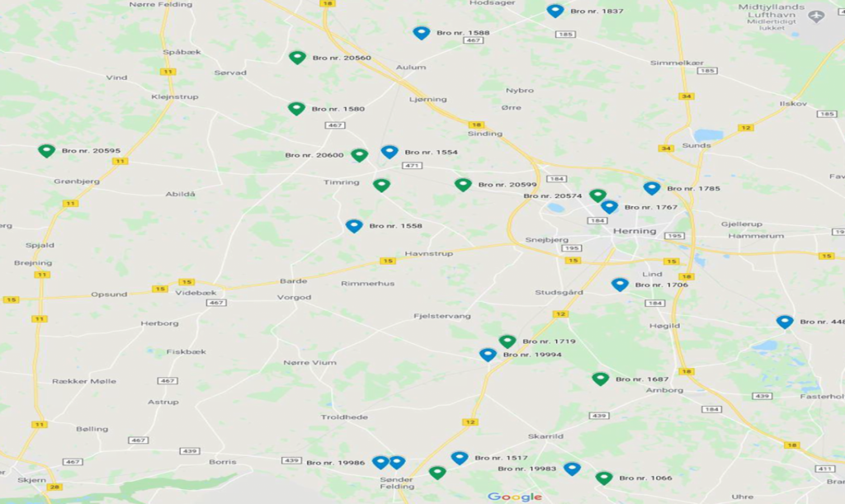Image resolution: width=845 pixels, height=504 pixels.
Task: Click blue marker Bro nr. 1785
Action: point(652,188)
